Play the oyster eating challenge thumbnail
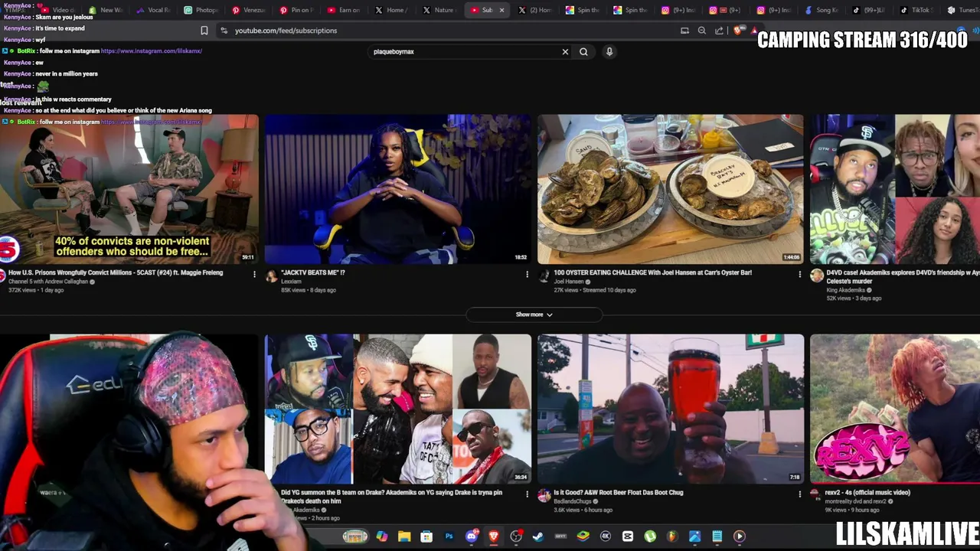This screenshot has width=980, height=551. point(670,189)
